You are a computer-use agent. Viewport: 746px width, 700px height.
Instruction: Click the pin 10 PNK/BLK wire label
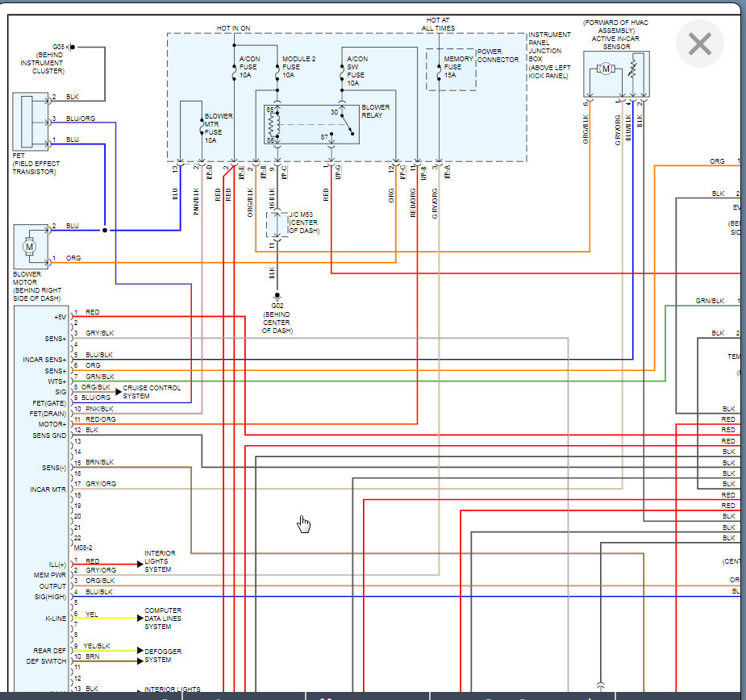coord(99,409)
